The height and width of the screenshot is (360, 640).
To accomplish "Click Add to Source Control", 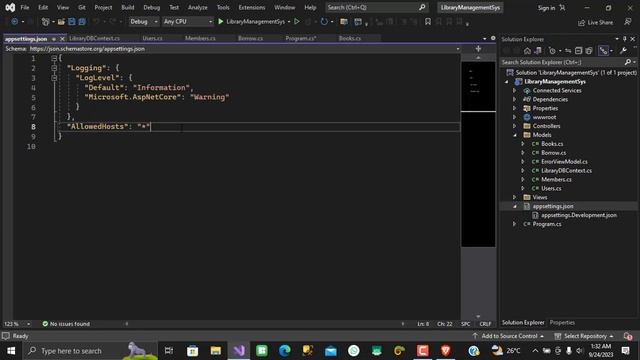I will tap(508, 336).
